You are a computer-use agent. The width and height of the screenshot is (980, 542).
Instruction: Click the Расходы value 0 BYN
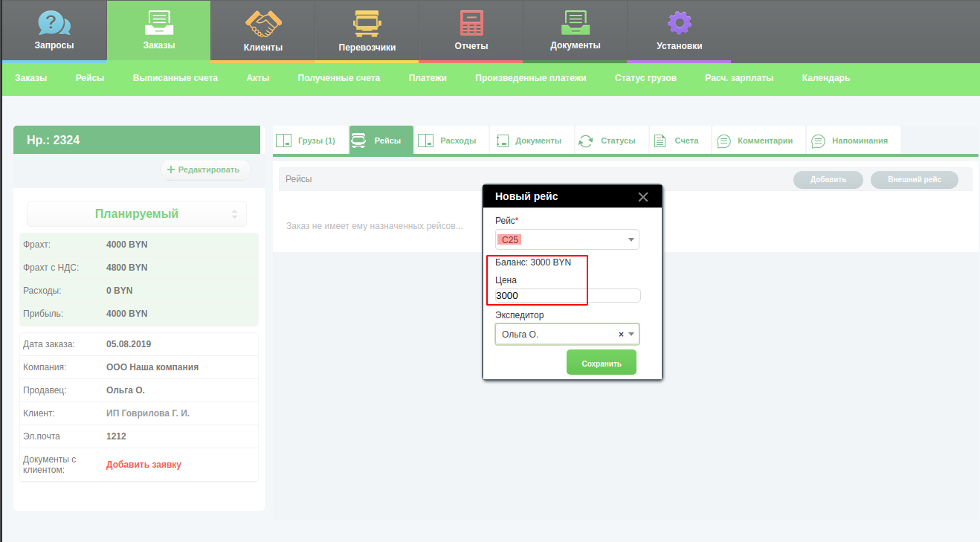120,291
